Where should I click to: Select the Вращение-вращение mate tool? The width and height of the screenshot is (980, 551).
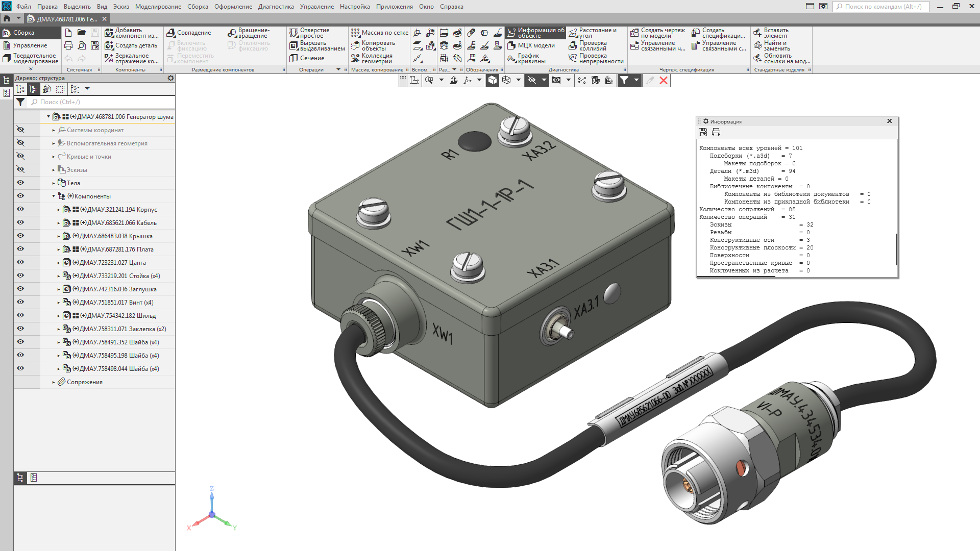tap(249, 33)
